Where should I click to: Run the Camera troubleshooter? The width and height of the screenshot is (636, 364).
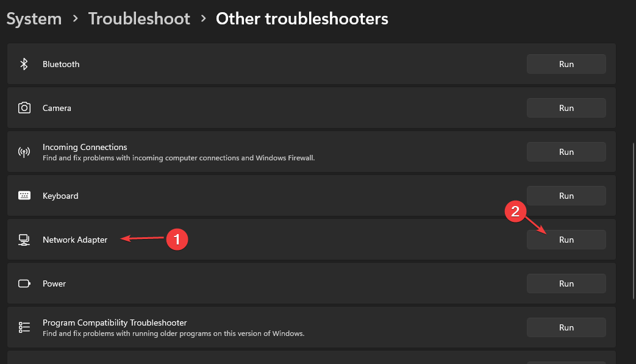point(566,108)
